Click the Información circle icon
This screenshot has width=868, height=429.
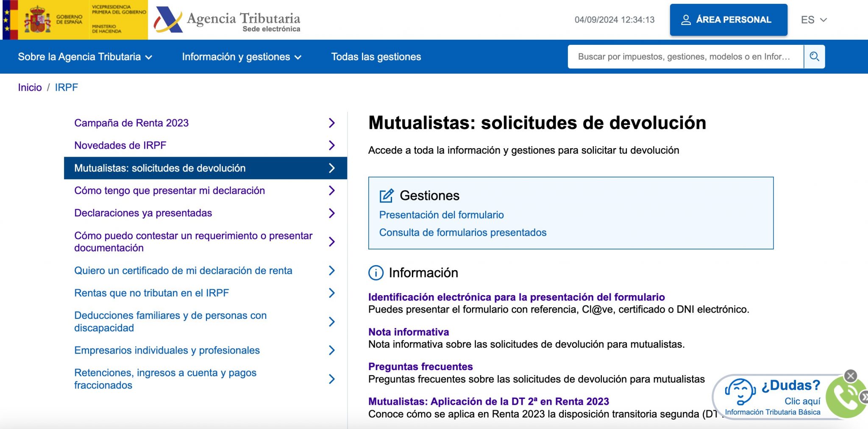376,273
